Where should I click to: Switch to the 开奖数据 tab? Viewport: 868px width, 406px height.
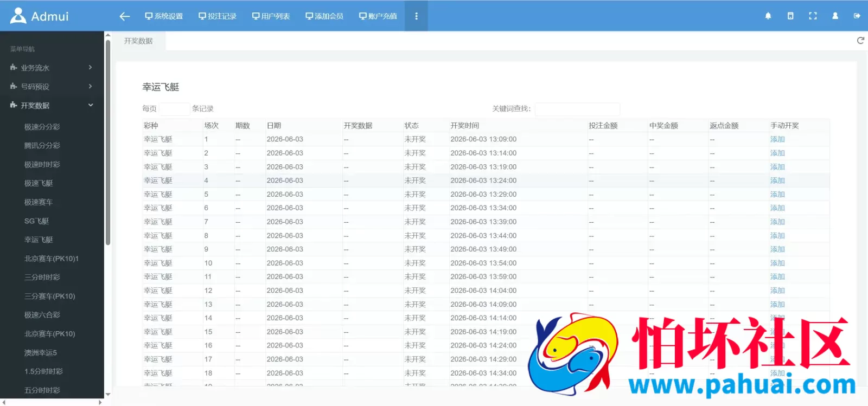(x=138, y=41)
